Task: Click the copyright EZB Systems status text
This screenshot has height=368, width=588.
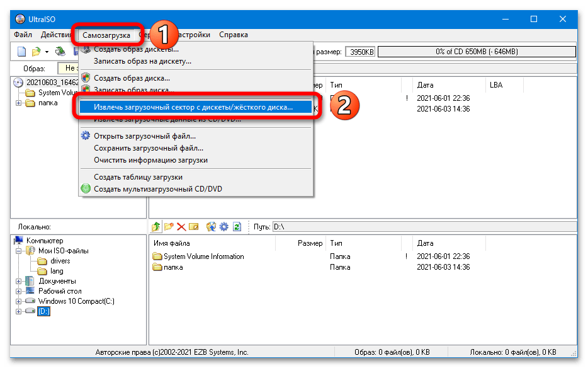Action: point(172,352)
